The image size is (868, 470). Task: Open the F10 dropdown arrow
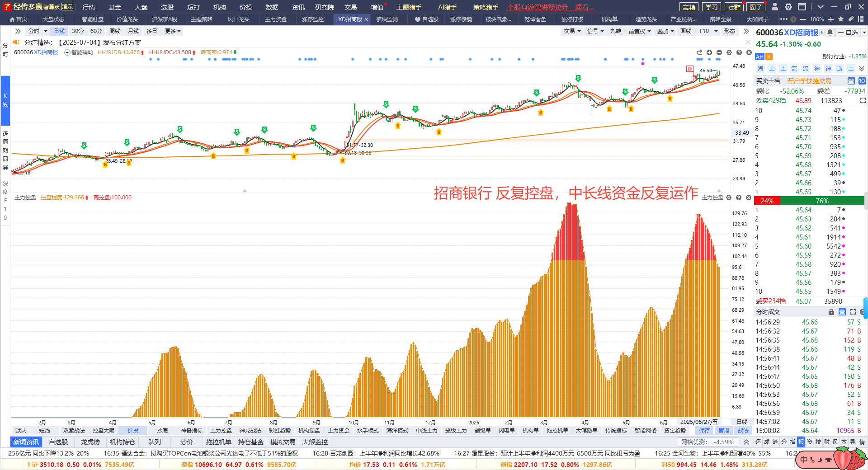point(716,31)
